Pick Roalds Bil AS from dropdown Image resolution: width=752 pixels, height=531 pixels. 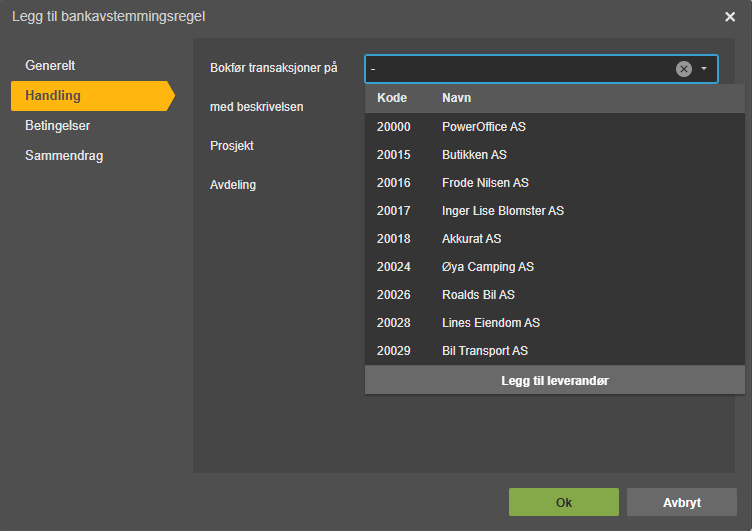coord(555,295)
